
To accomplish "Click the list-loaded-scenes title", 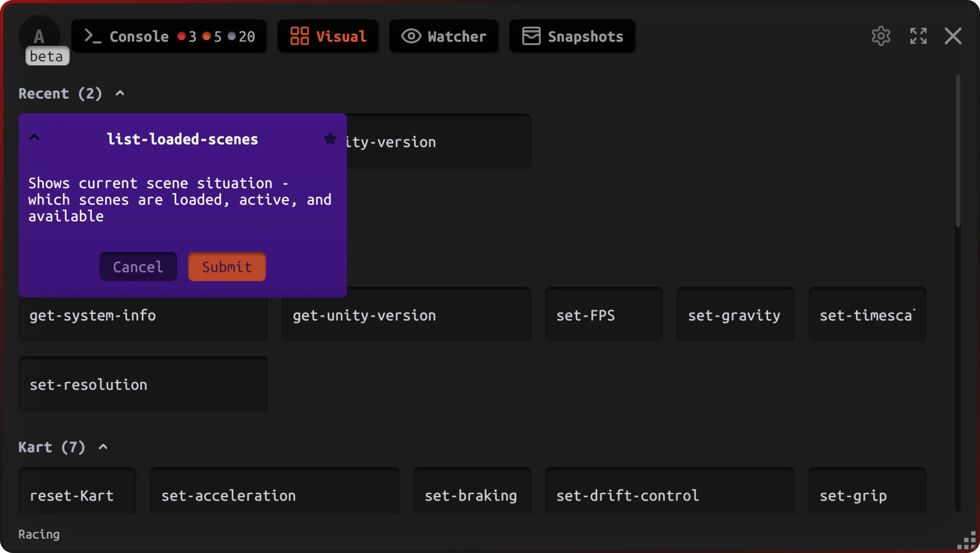I will [183, 139].
